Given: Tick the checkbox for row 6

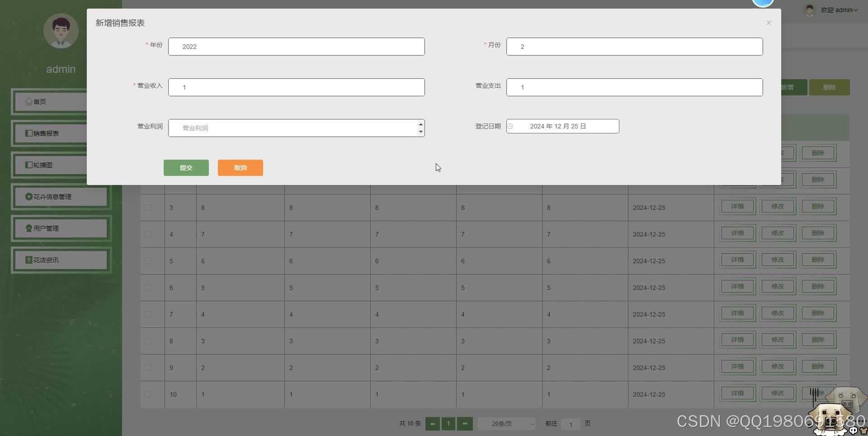Looking at the screenshot, I should click(148, 288).
